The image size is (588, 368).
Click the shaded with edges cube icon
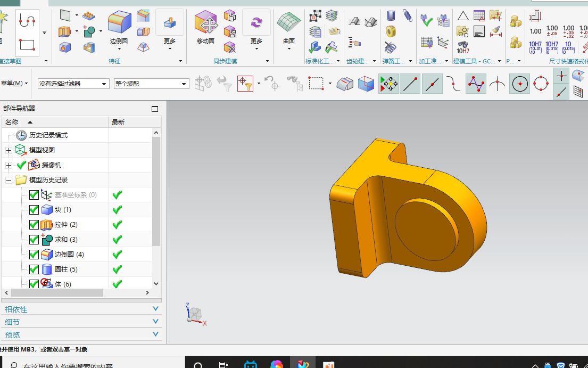366,84
